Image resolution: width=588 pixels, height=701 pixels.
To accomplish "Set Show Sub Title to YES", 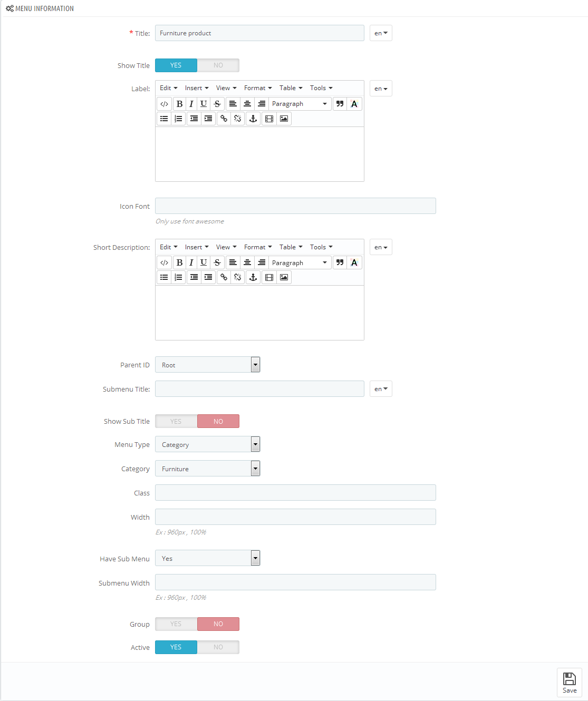I will pyautogui.click(x=176, y=421).
